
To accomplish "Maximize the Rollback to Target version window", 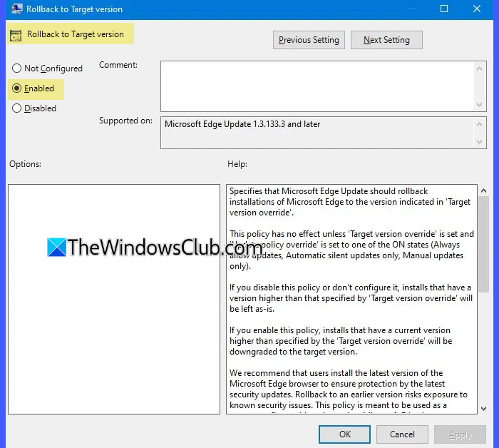I will (444, 9).
